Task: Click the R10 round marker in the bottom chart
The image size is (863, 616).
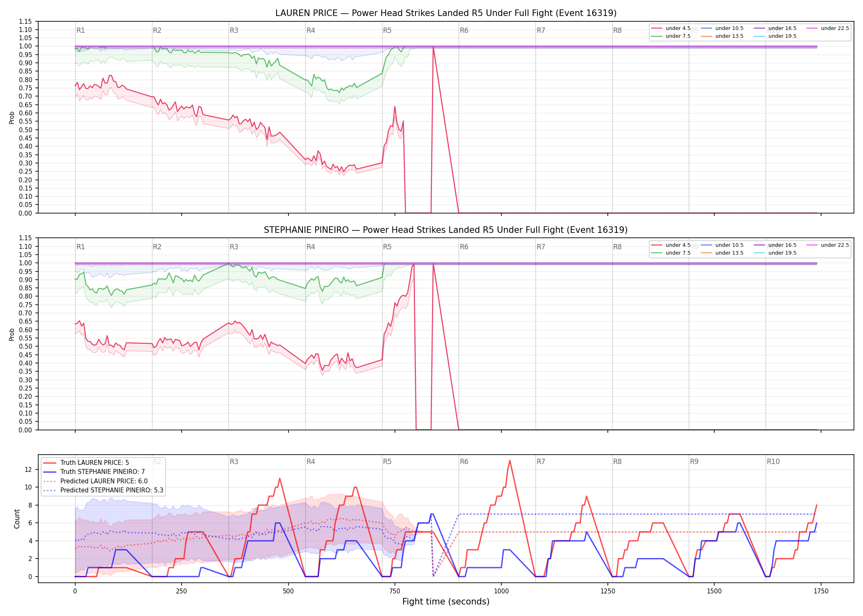Action: click(x=773, y=462)
